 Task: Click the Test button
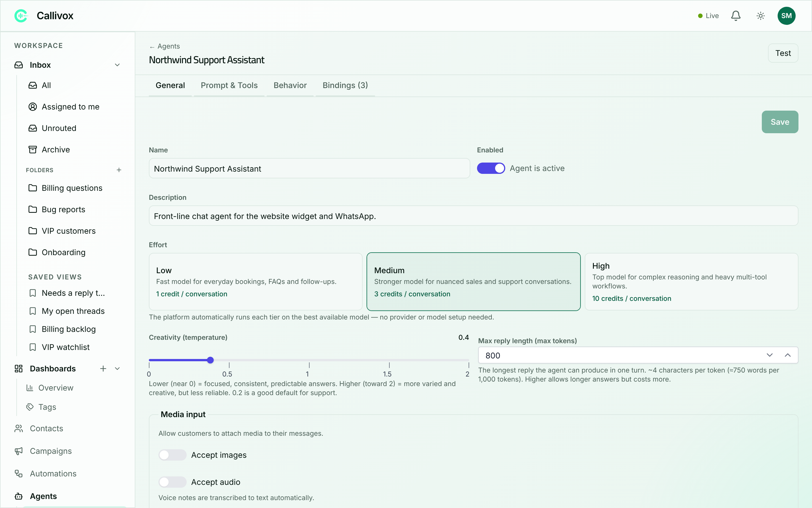point(783,53)
